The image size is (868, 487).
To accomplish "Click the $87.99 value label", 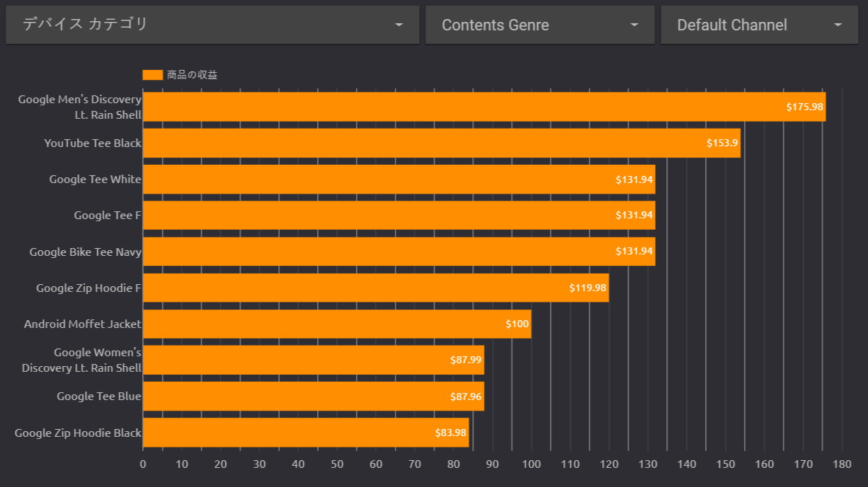I will coord(467,360).
